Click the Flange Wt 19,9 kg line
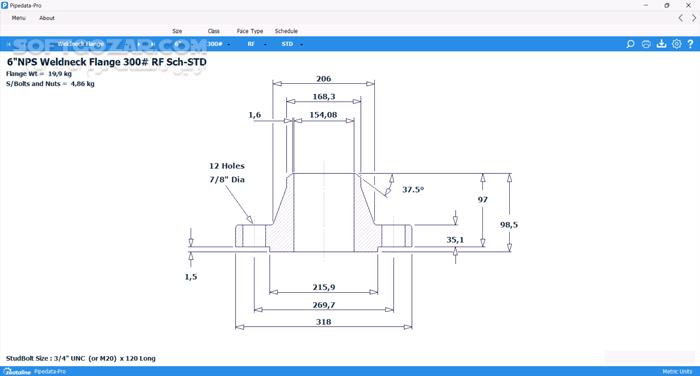700x376 pixels. [39, 74]
